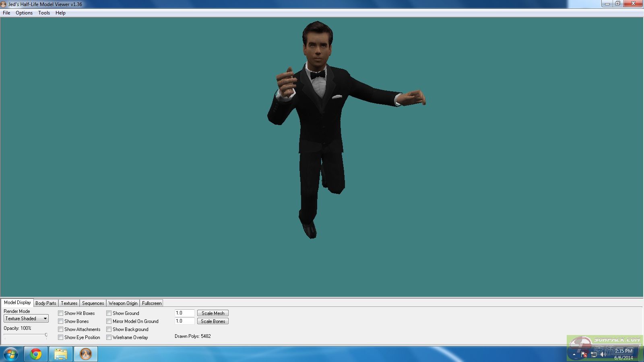Click the Half-Life Model Viewer taskbar icon
Image resolution: width=644 pixels, height=362 pixels.
click(85, 354)
